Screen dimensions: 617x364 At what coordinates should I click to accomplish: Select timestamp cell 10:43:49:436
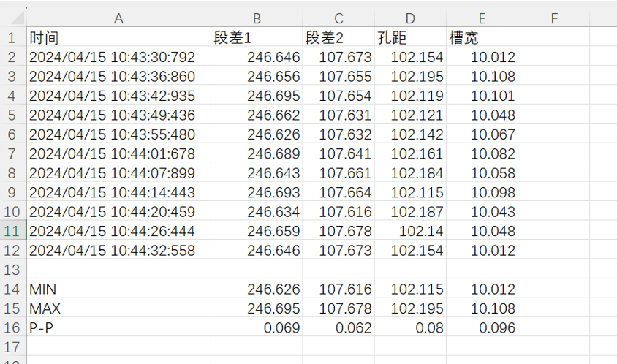(x=118, y=115)
